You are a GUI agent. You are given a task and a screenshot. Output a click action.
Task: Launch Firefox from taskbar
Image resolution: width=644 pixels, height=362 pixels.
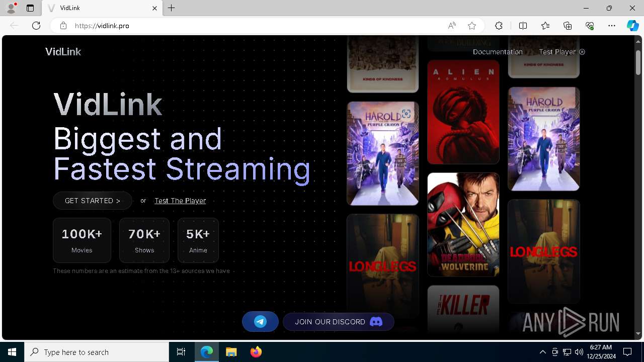(256, 352)
